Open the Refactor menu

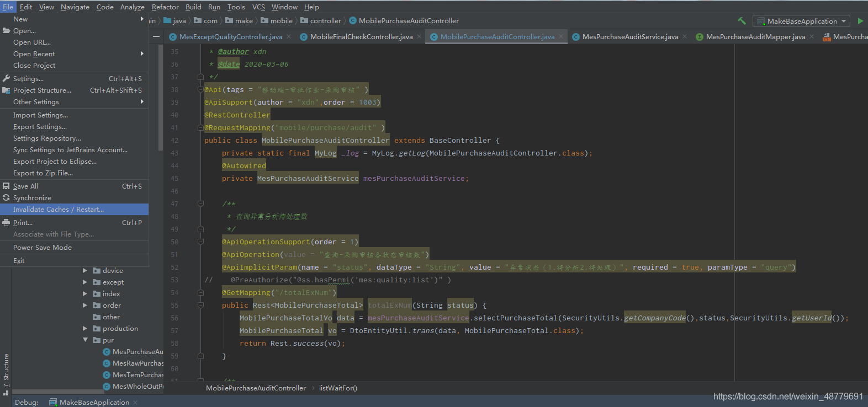[x=165, y=7]
